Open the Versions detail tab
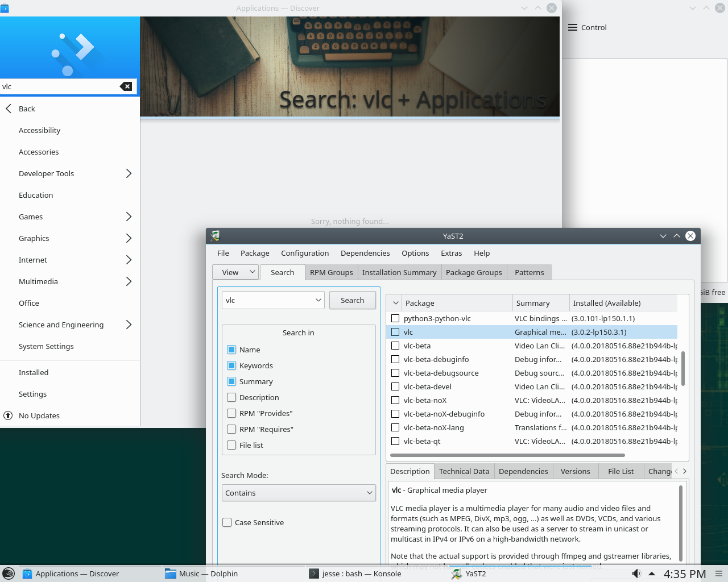Screen dimensions: 728x582 coord(575,471)
